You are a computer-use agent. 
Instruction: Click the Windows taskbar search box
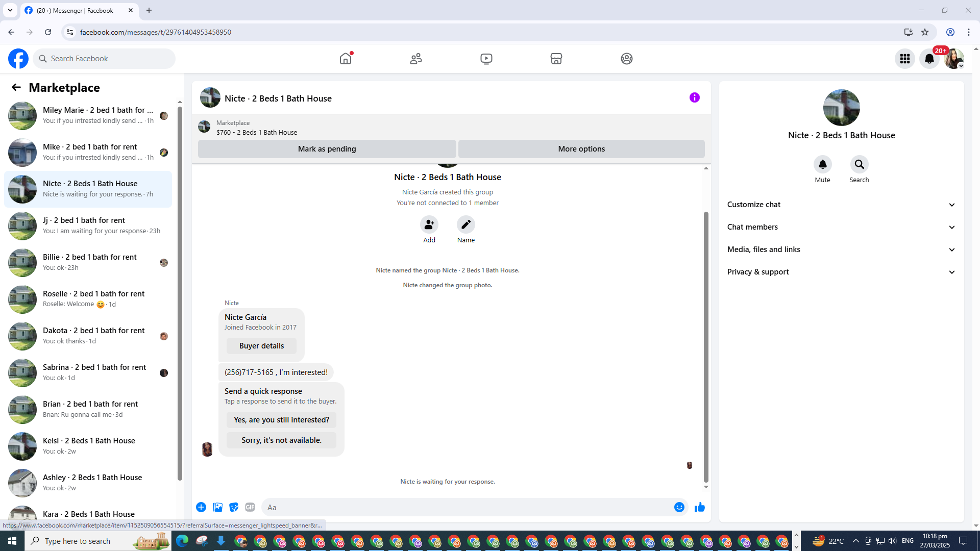click(98, 541)
